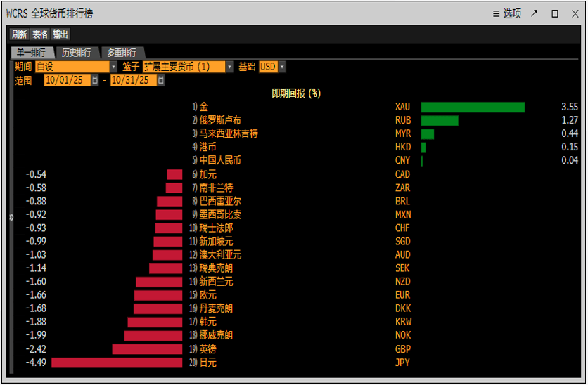
Task: Click the red JPY return bar
Action: coord(117,363)
